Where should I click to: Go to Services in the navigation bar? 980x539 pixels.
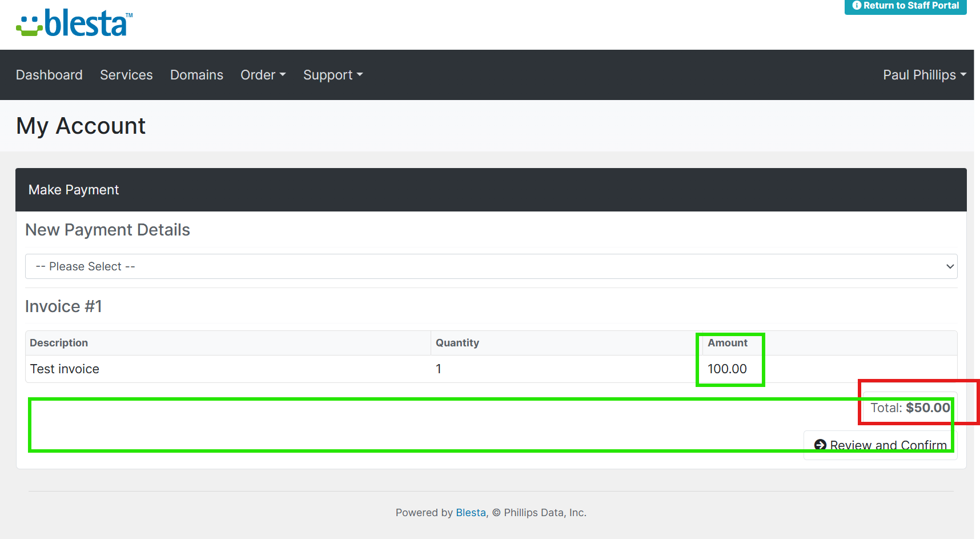point(126,75)
